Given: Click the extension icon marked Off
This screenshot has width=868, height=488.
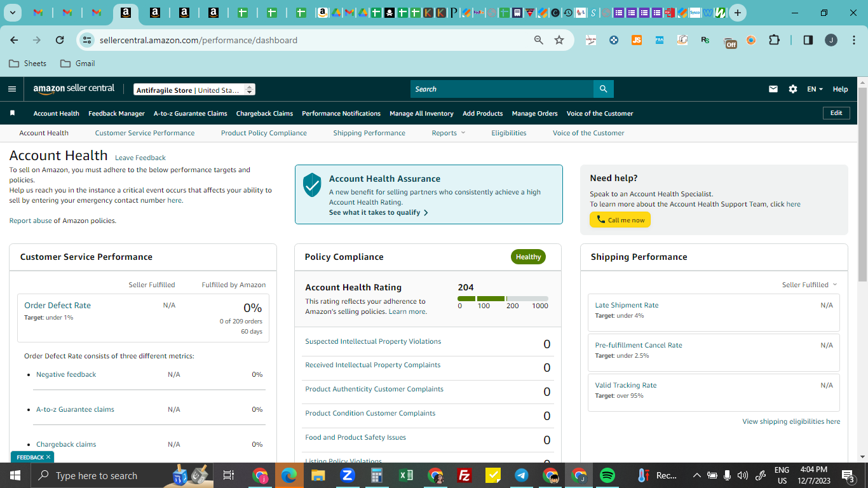Looking at the screenshot, I should pos(731,42).
